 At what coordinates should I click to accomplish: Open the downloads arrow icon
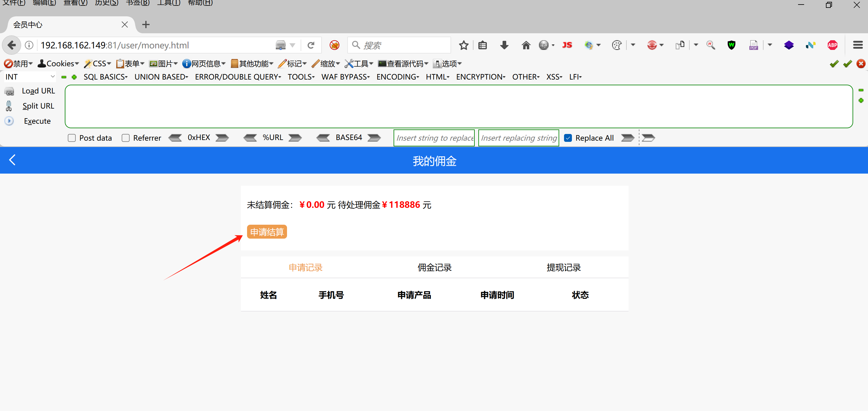pyautogui.click(x=504, y=45)
